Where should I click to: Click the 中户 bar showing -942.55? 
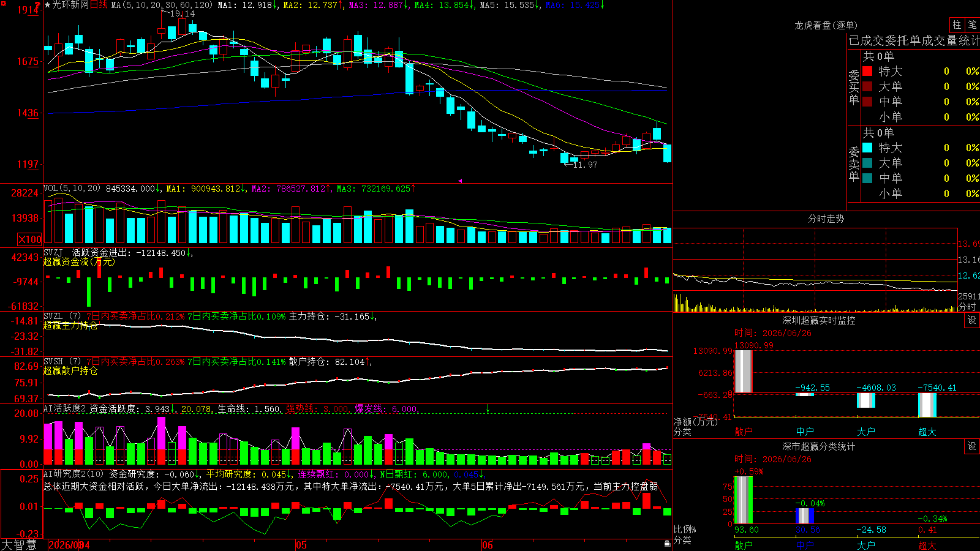coord(804,394)
